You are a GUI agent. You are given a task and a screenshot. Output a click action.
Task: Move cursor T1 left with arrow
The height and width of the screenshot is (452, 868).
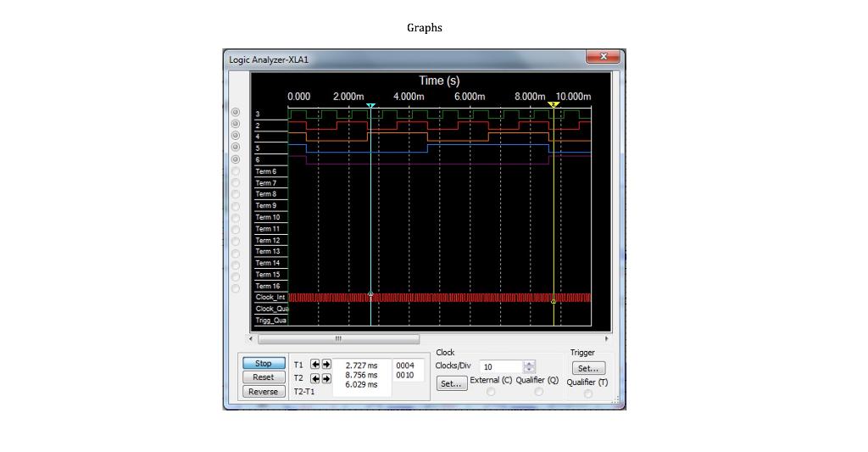tap(315, 365)
